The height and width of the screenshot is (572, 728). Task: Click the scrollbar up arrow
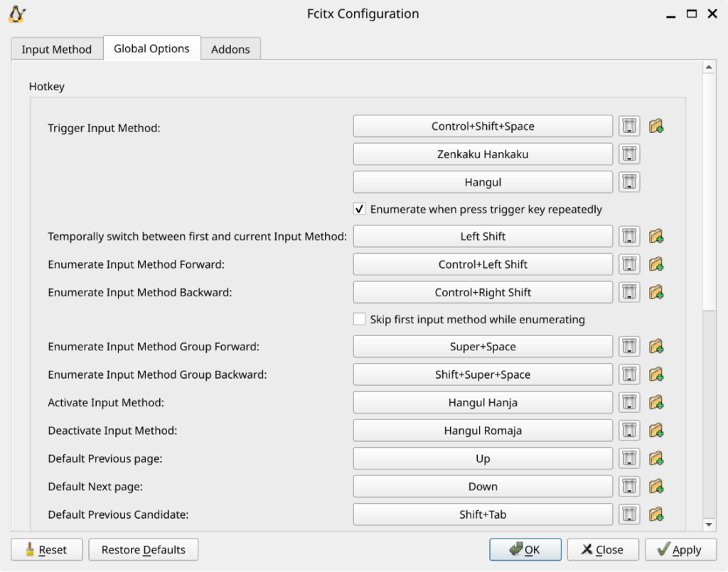click(708, 68)
